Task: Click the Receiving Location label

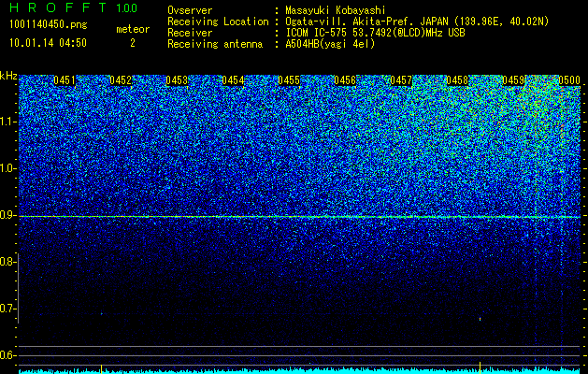Action: click(x=218, y=22)
